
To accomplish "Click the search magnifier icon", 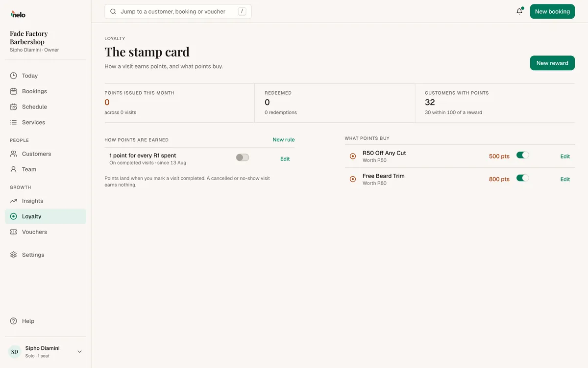I will 113,11.
